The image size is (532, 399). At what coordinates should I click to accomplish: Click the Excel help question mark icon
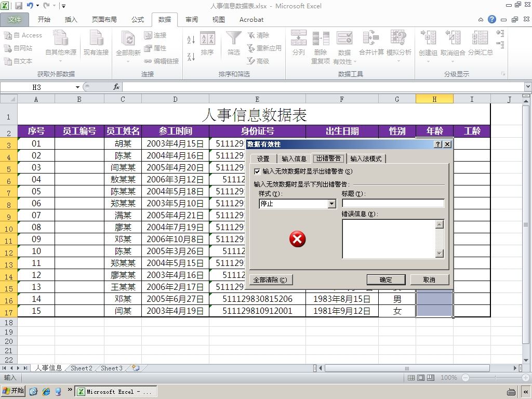pos(492,19)
